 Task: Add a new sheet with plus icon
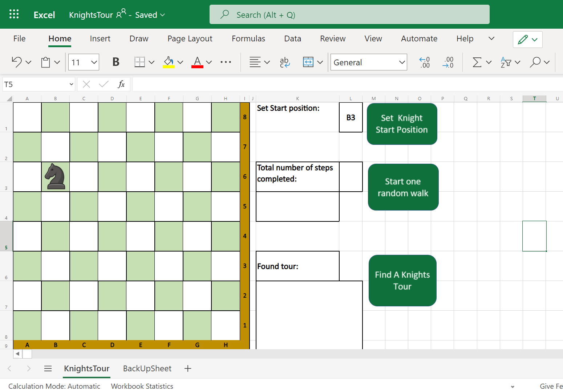point(188,368)
